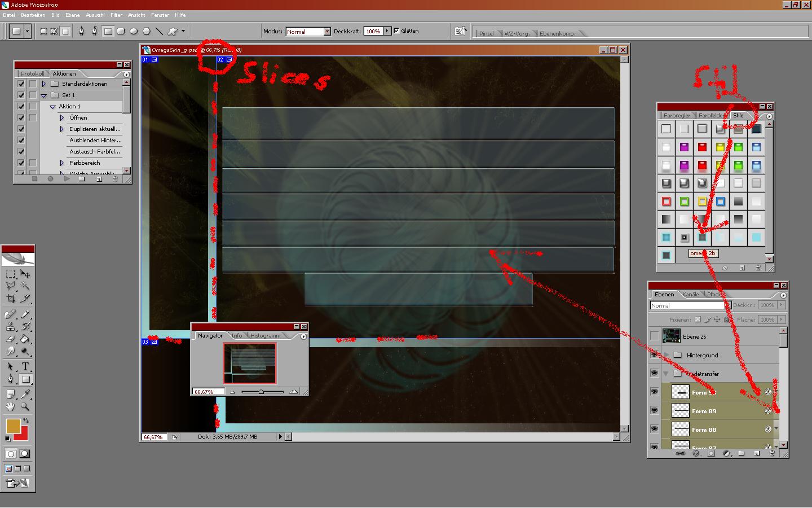Select the Hand tool
This screenshot has height=508, width=812.
pos(10,406)
